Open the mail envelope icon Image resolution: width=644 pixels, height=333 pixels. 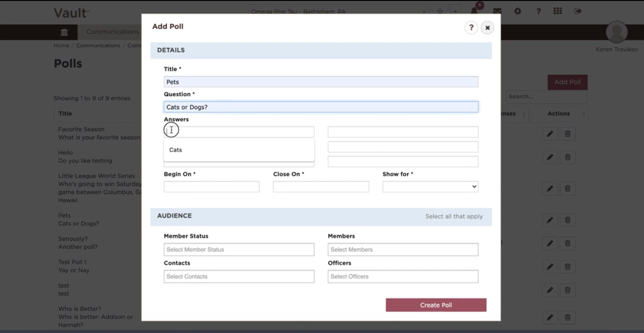497,11
